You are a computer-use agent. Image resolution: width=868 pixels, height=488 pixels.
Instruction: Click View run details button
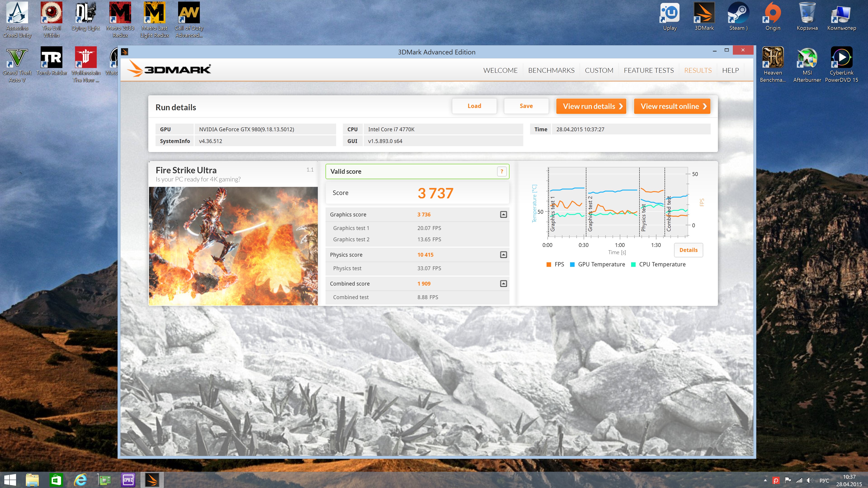(591, 106)
